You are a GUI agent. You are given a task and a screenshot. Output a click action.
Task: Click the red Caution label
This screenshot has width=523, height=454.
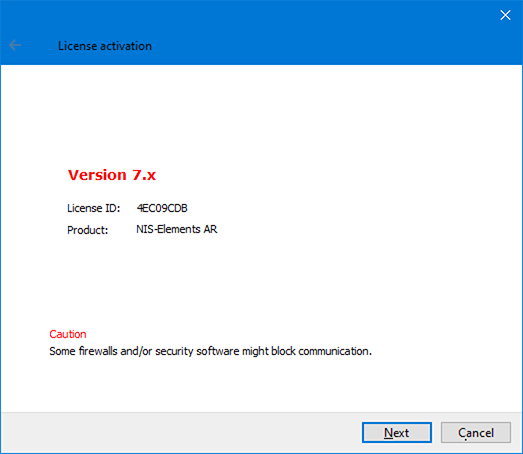[68, 334]
